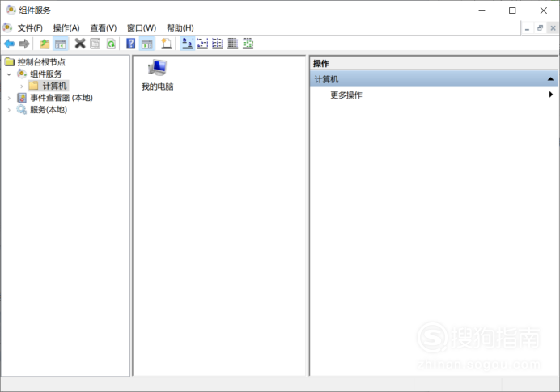Select the 组件服务 tree node
Image resolution: width=560 pixels, height=392 pixels.
[x=45, y=74]
